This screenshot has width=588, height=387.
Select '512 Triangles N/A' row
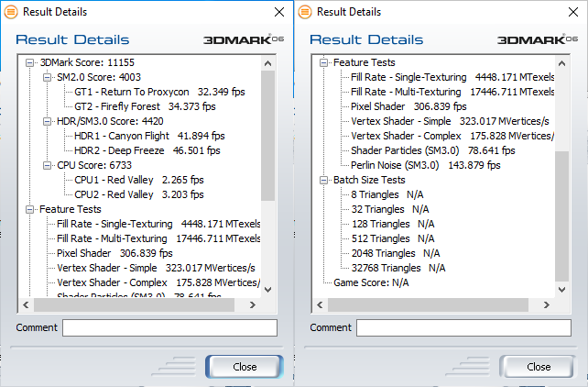[393, 238]
